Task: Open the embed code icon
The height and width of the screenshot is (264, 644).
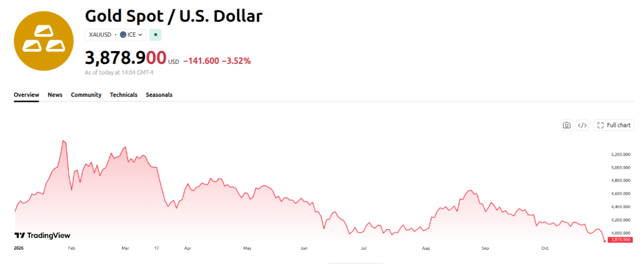Action: coord(582,125)
